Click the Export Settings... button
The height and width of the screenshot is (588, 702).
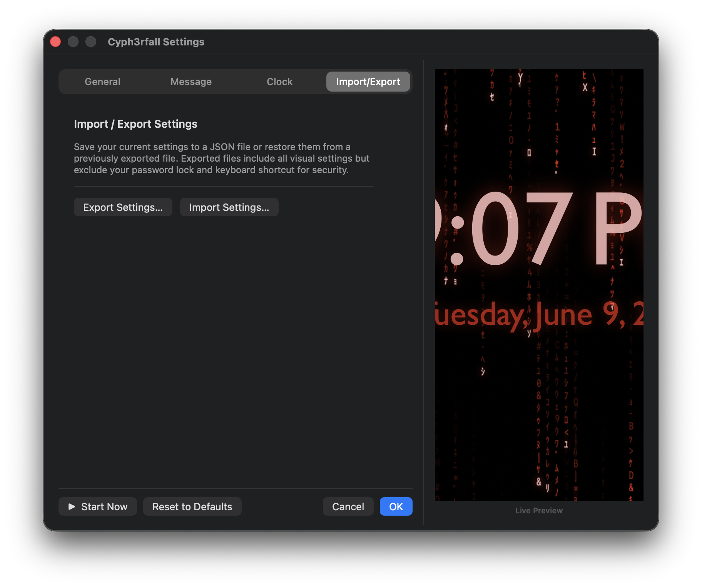tap(123, 207)
